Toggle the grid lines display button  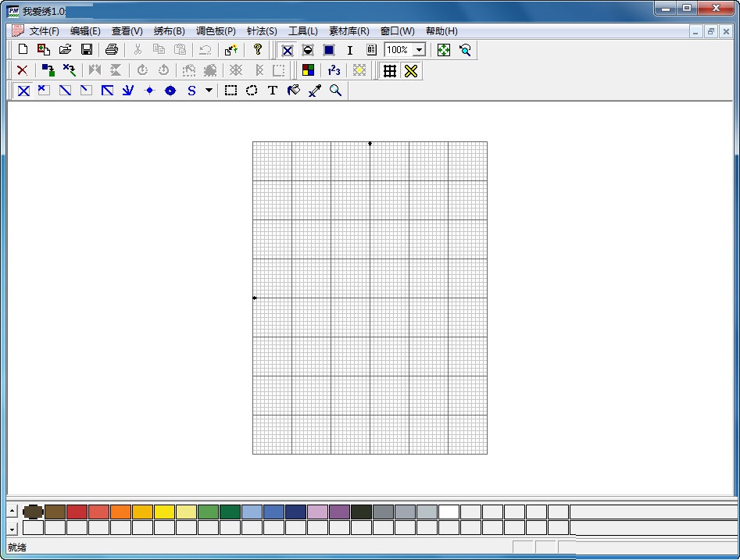(389, 70)
